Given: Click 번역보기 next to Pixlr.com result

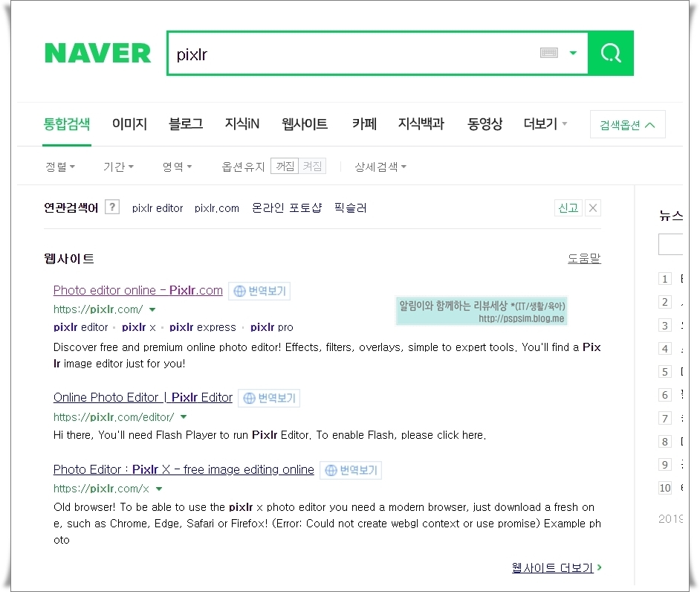Looking at the screenshot, I should click(259, 291).
